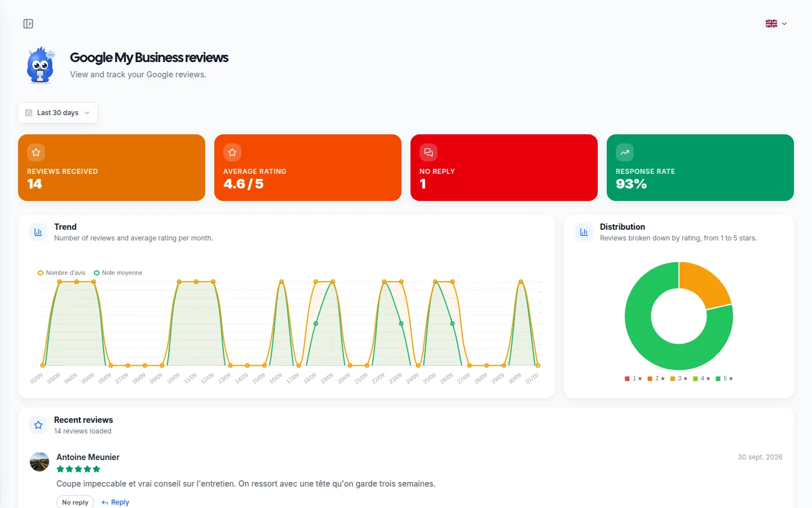This screenshot has height=508, width=812.
Task: Click the UK flag language icon
Action: click(771, 24)
